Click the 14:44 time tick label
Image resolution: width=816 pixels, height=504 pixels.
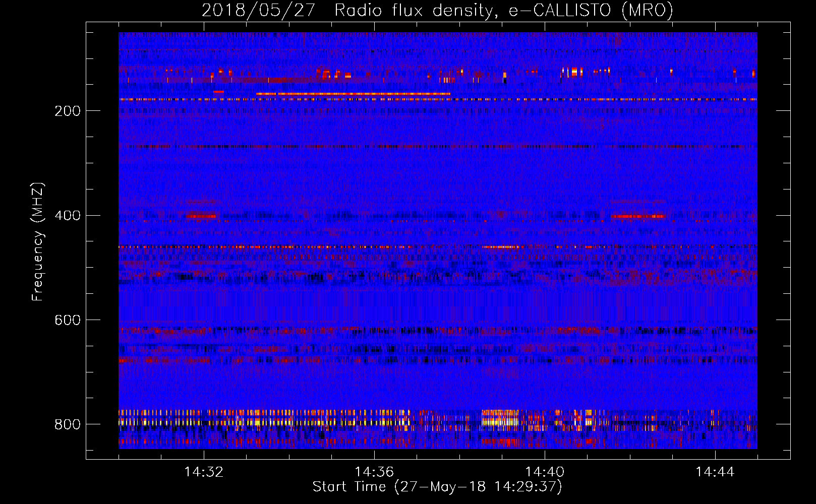coord(715,472)
